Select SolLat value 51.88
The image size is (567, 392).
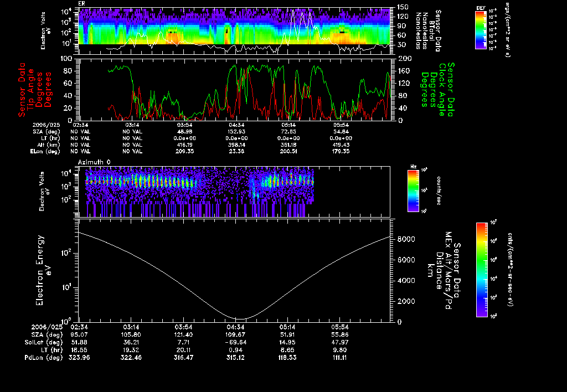[79, 342]
